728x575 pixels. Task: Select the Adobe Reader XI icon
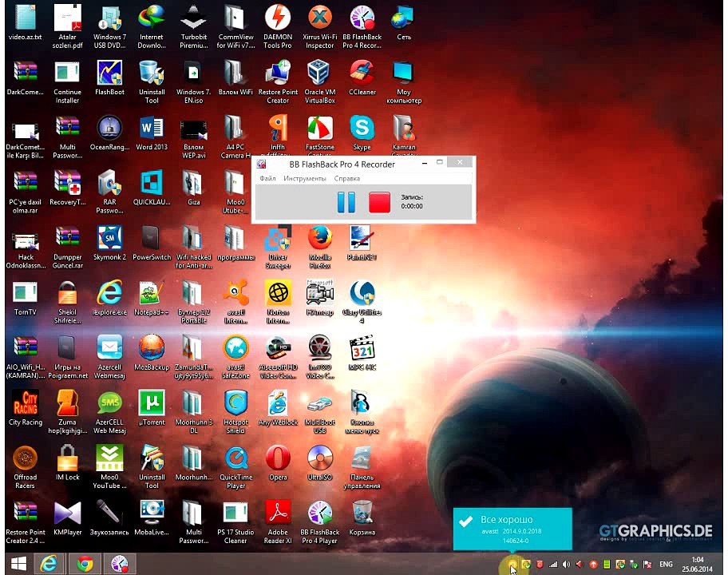point(278,522)
